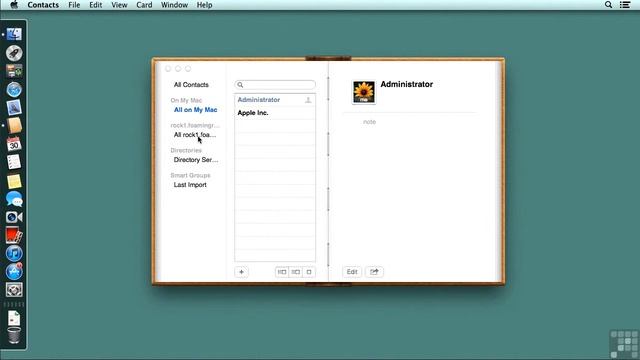
Task: Open Messages speech bubble icon
Action: pyautogui.click(x=14, y=199)
